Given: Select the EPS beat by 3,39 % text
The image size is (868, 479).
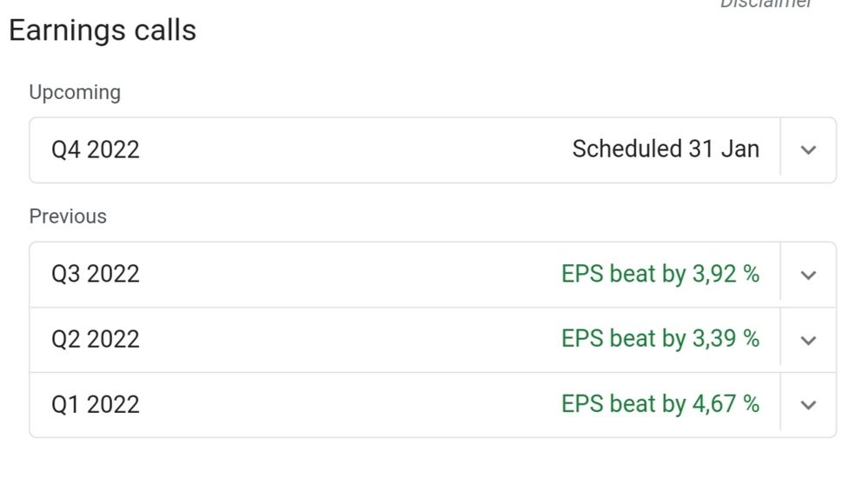Looking at the screenshot, I should tap(660, 339).
